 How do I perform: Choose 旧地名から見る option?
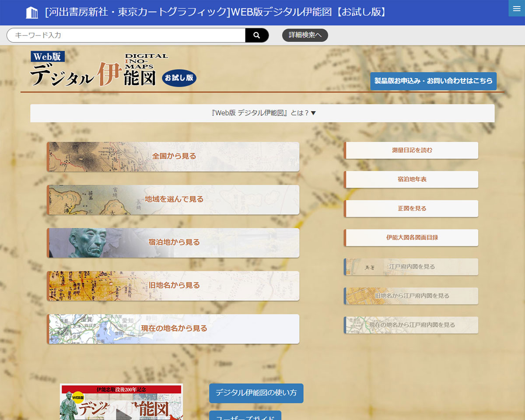[x=173, y=286]
